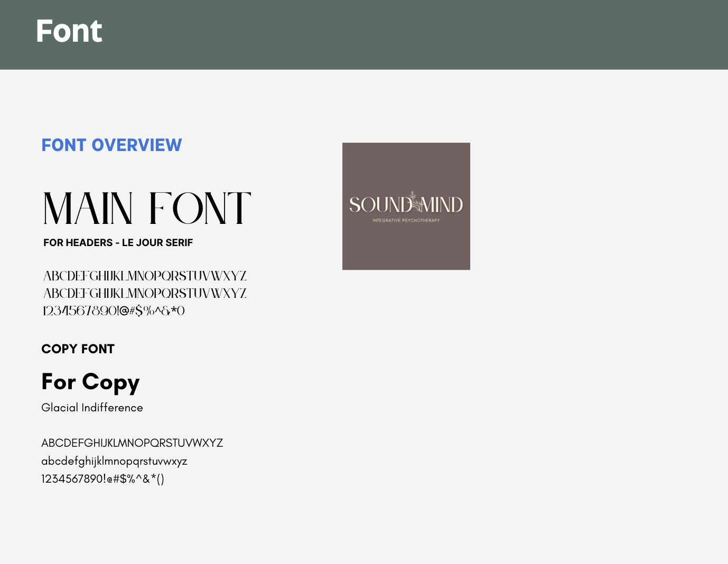Toggle selection of the COPY FONT label
This screenshot has width=728, height=564.
pyautogui.click(x=78, y=349)
